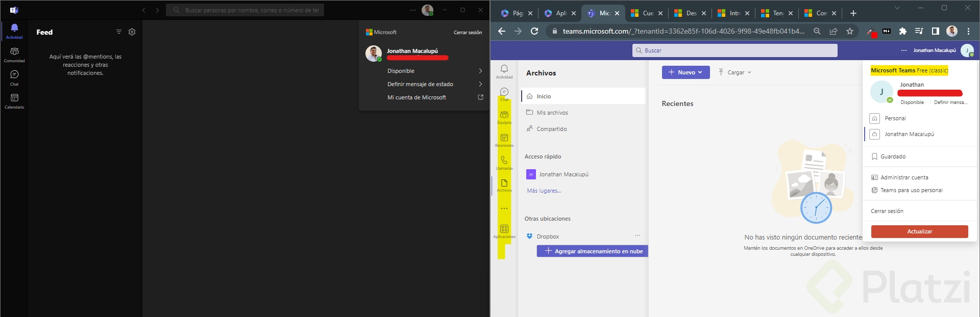Open Chat in the dark Teams app sidebar
The image size is (980, 317).
point(14,78)
